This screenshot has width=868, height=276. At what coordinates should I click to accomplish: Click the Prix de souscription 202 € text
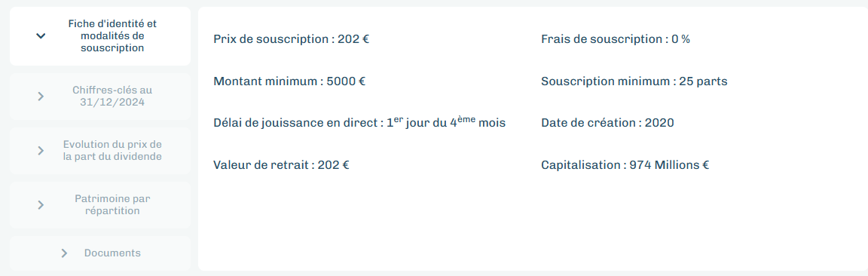[291, 39]
